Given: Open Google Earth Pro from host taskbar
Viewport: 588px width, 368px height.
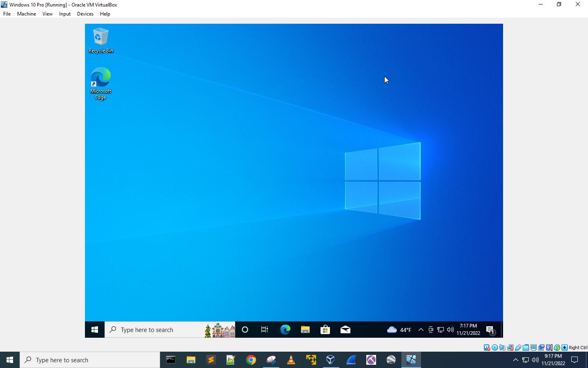Looking at the screenshot, I should point(391,360).
